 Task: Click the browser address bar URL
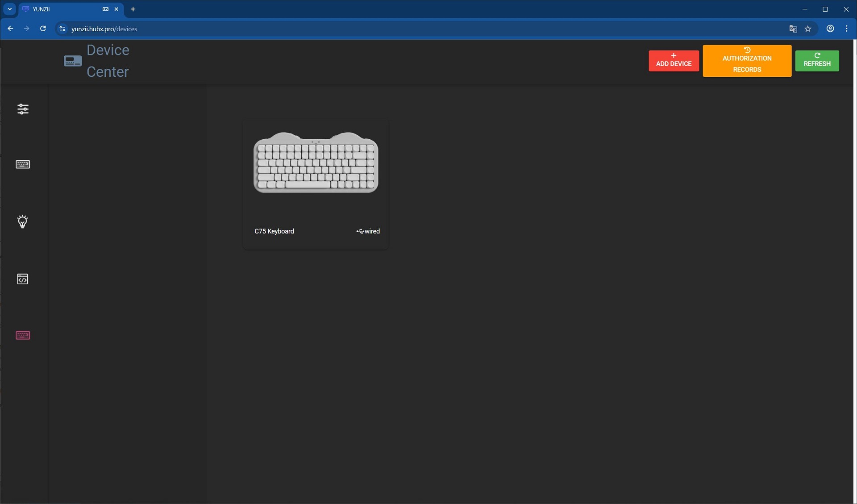104,29
